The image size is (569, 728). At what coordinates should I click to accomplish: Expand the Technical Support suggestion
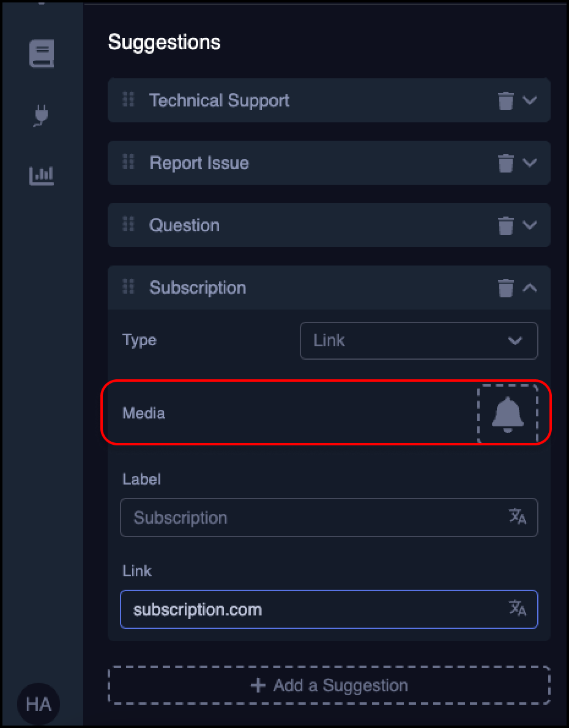click(x=530, y=100)
